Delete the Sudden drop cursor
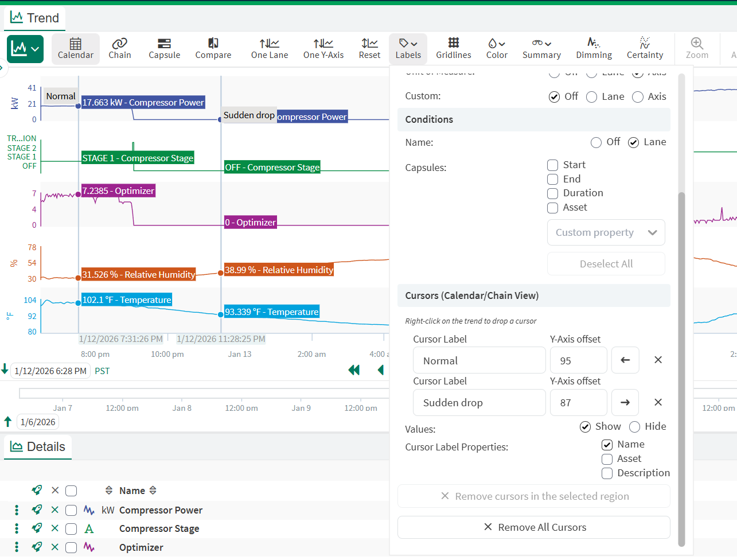 (658, 403)
